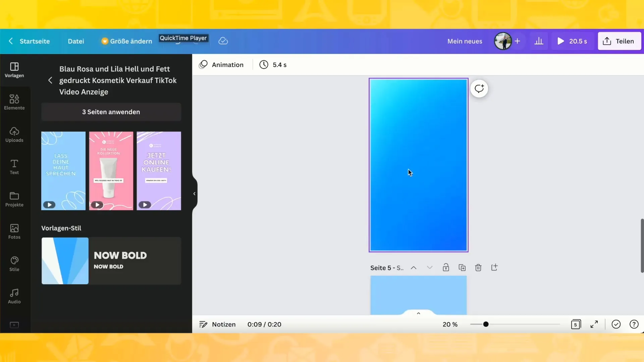Click the Fotos panel icon

15,231
